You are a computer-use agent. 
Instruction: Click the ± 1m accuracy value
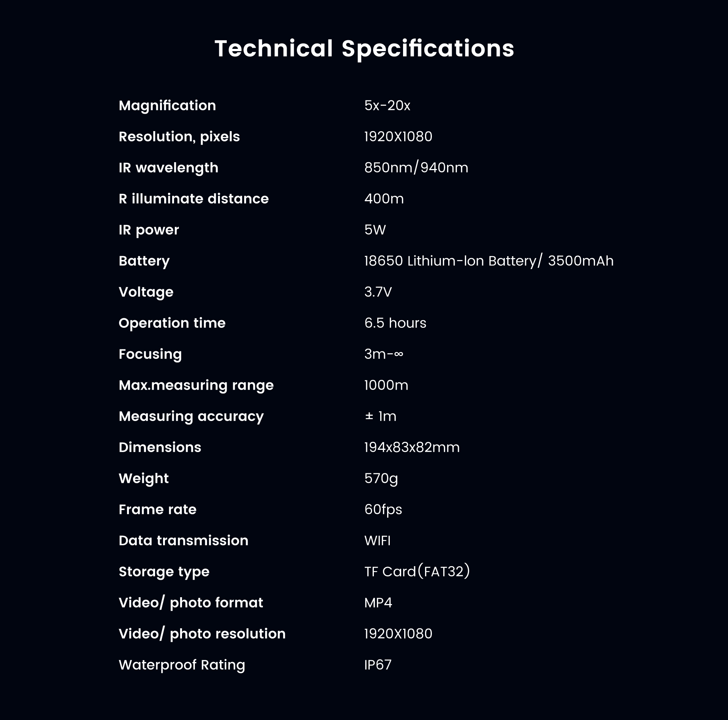tap(380, 416)
